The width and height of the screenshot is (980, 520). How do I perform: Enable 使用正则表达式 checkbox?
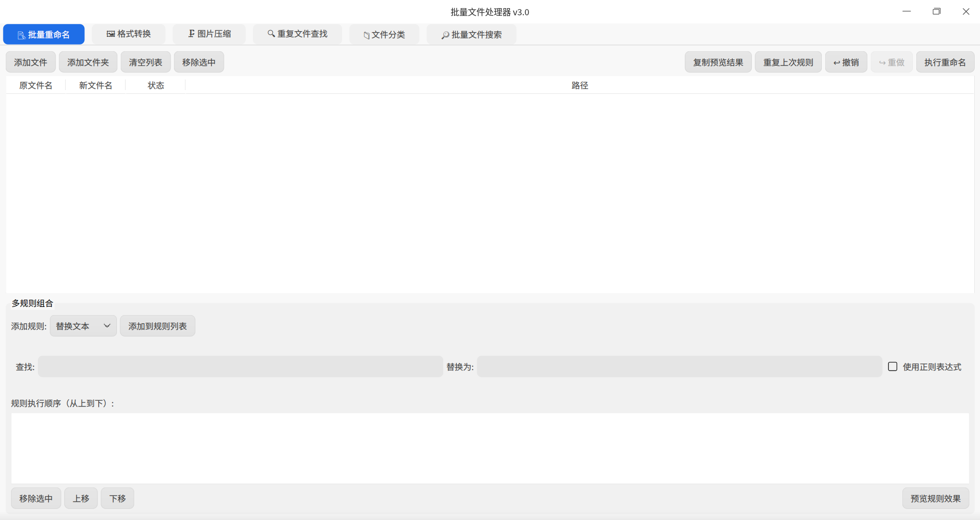tap(892, 366)
